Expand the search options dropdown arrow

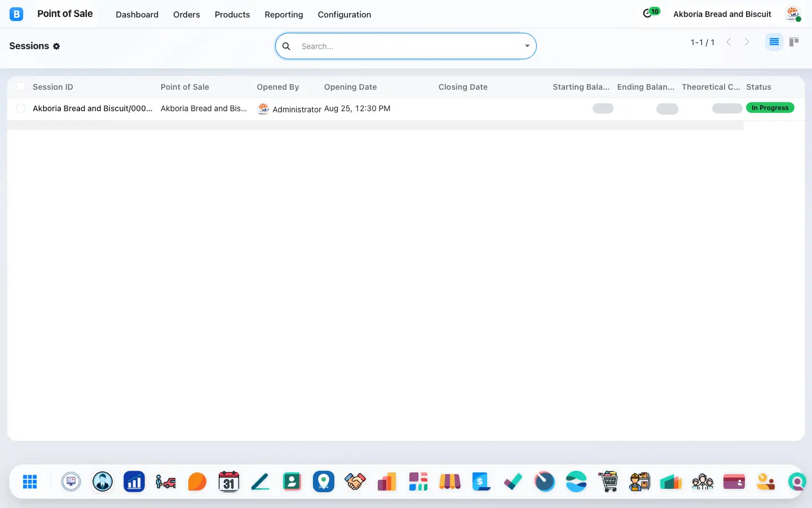[527, 46]
